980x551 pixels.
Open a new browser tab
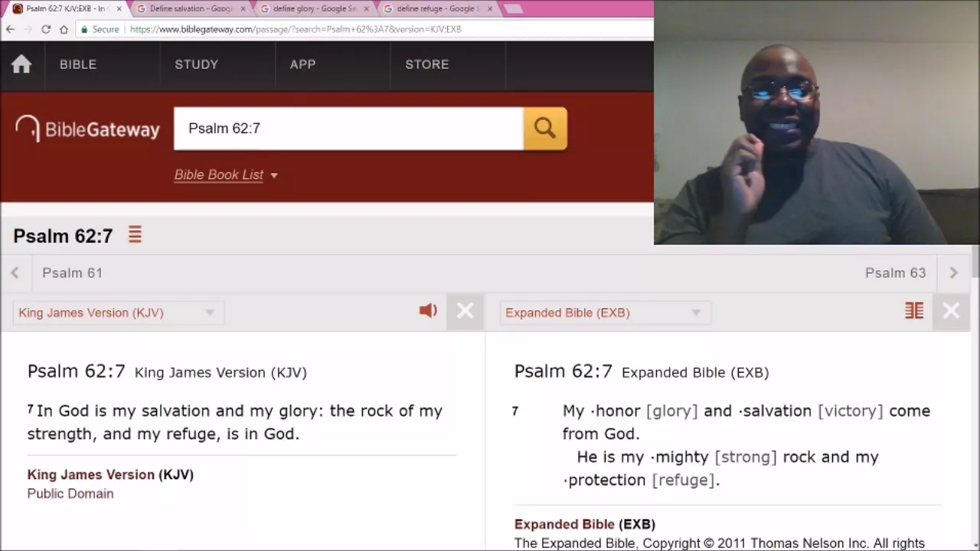click(x=514, y=8)
